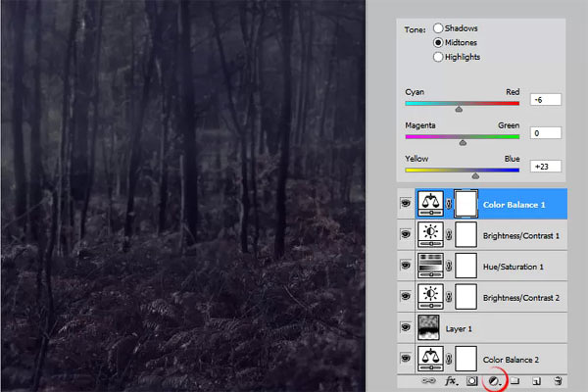Click Color Balance 1 adjustment scales icon

pos(430,204)
